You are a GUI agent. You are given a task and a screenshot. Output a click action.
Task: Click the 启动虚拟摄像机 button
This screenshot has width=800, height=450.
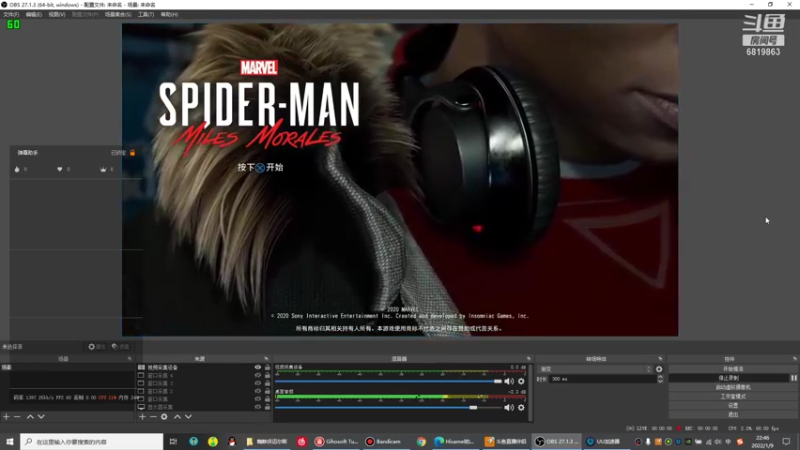click(733, 387)
